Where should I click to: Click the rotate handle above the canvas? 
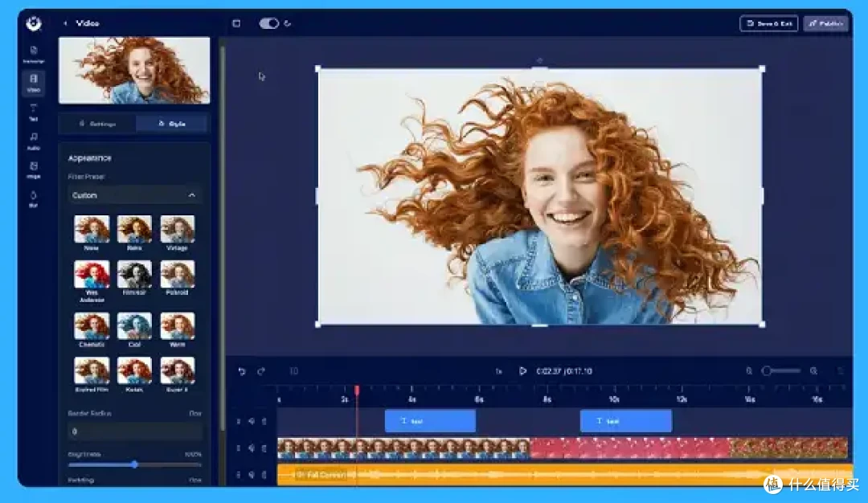coord(540,60)
